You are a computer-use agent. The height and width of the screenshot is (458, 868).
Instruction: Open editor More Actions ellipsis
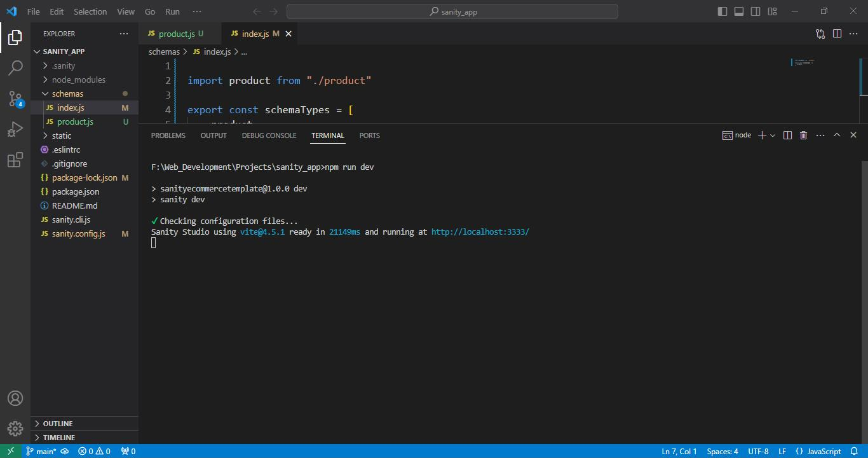pyautogui.click(x=853, y=34)
